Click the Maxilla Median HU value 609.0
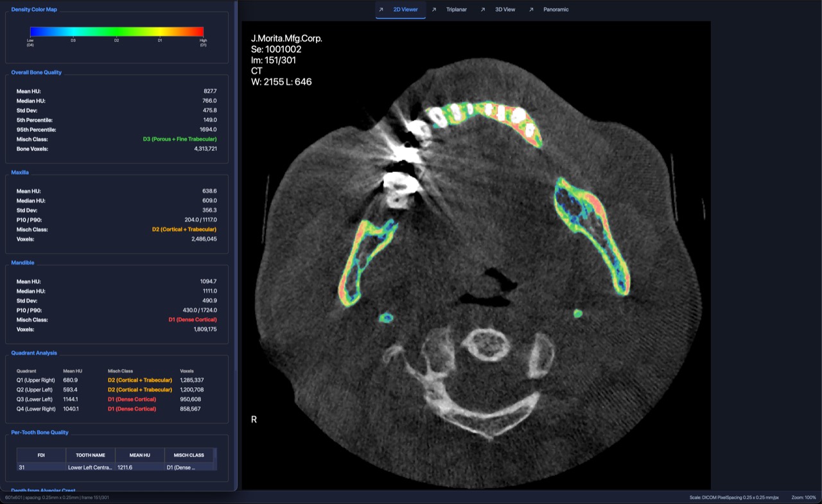Viewport: 822px width, 504px height. (x=209, y=201)
